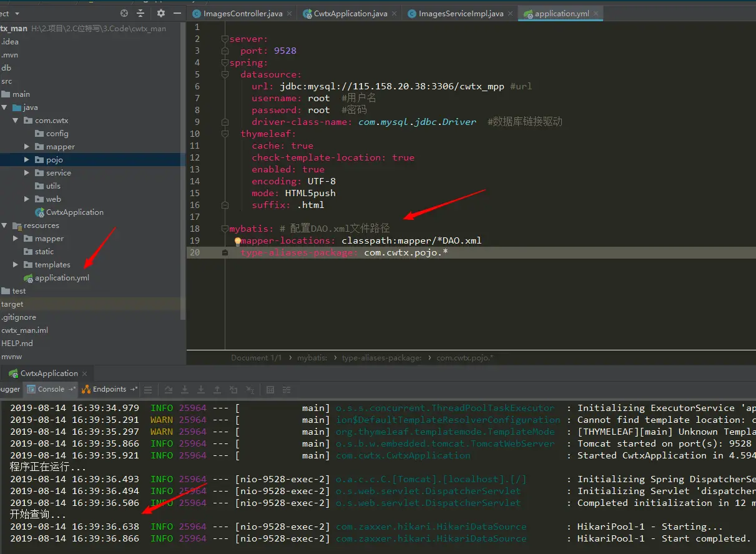Select the test folder
756x554 pixels.
point(19,291)
